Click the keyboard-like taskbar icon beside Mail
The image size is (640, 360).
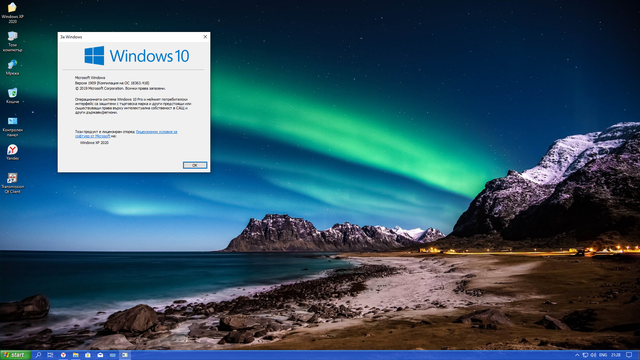113,355
